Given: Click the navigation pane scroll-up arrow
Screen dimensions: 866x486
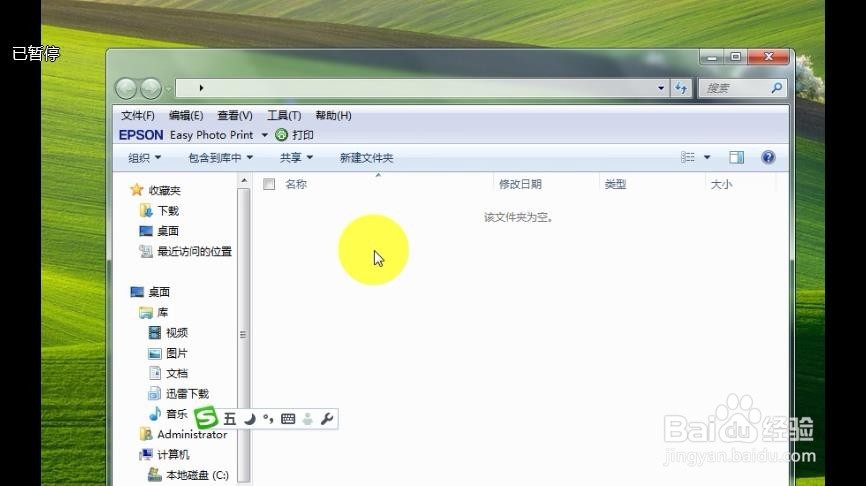Looking at the screenshot, I should (x=244, y=180).
